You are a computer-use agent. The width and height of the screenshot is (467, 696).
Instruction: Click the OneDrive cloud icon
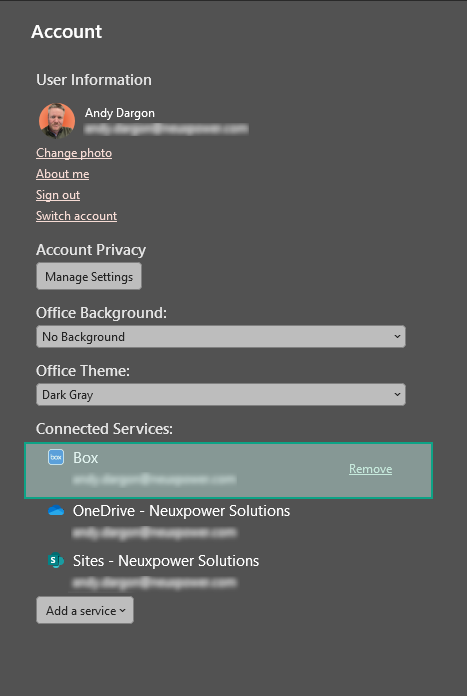(x=56, y=510)
